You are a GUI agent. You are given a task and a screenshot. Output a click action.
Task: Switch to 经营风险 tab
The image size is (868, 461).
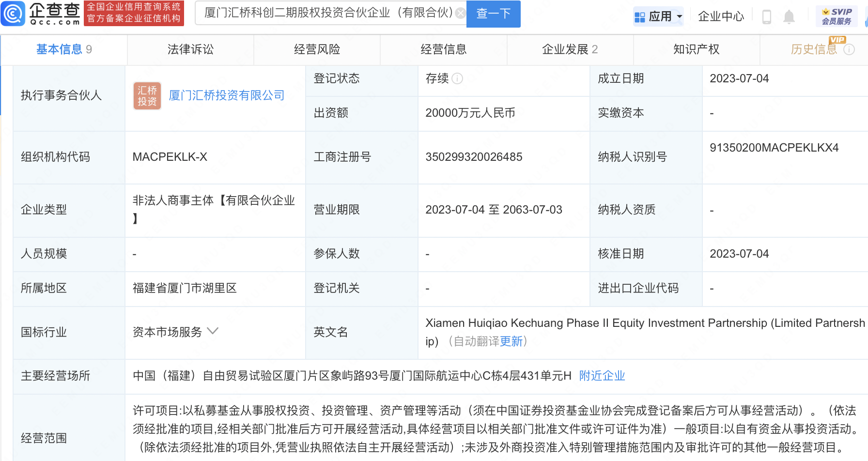click(317, 49)
